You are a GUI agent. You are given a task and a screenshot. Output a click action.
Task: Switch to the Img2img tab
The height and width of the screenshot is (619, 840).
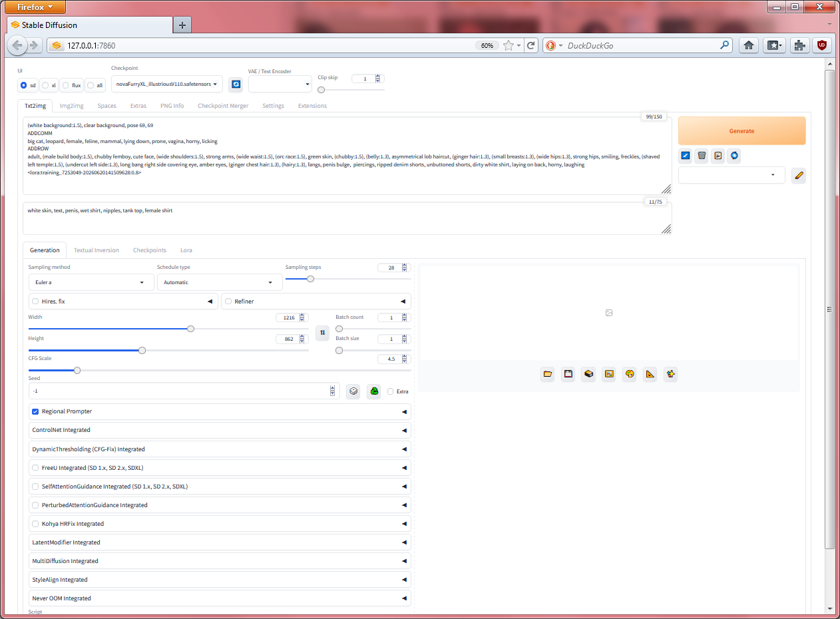click(71, 106)
